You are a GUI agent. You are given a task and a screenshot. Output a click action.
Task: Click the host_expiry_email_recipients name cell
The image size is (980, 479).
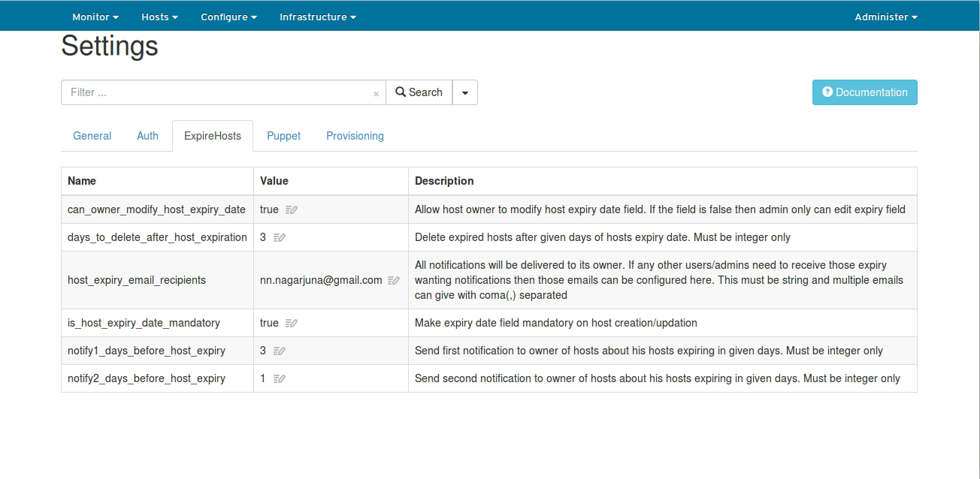click(157, 280)
